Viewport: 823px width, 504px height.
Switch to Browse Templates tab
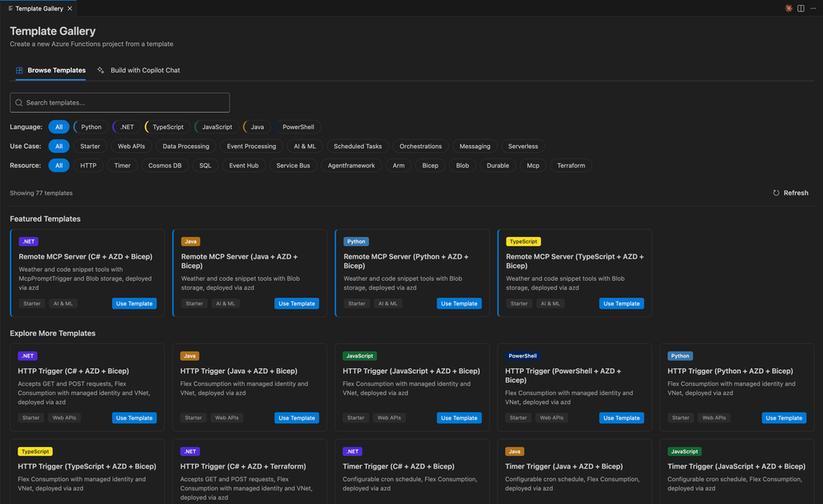tap(50, 70)
